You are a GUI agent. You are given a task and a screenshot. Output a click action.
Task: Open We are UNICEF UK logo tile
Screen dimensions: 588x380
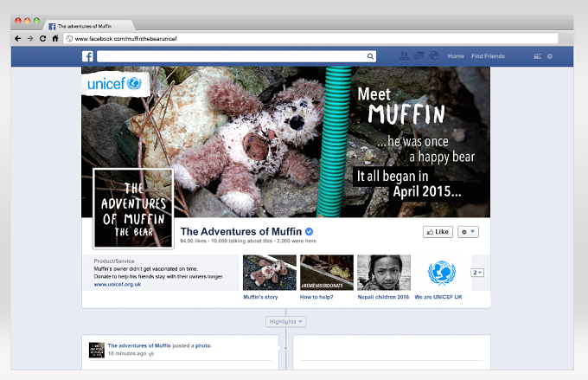(441, 273)
